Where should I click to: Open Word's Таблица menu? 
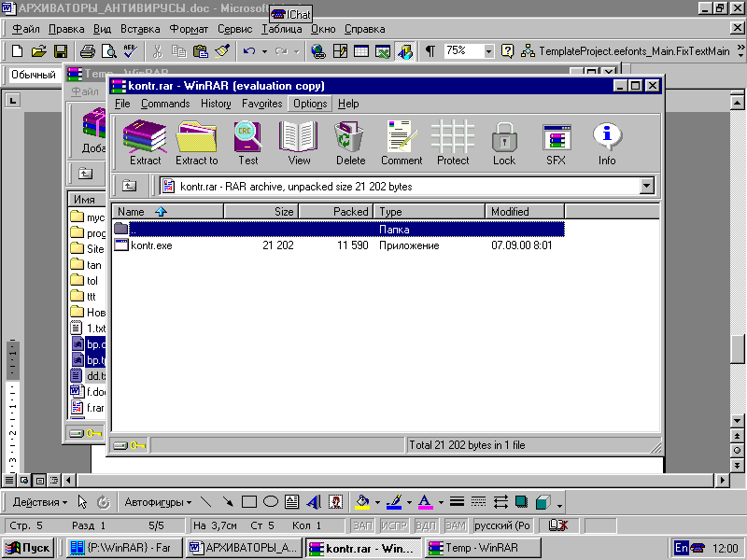pos(282,29)
